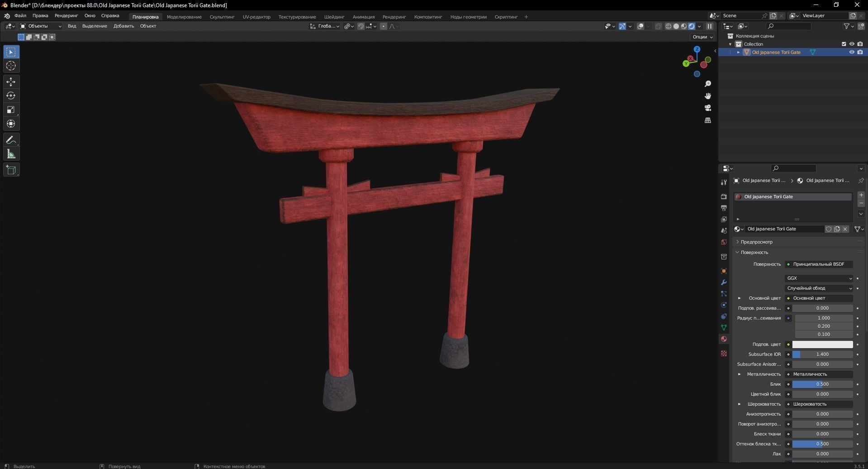Hide Old Japanese Torii Gate object eye
Image resolution: width=868 pixels, height=469 pixels.
coord(852,52)
